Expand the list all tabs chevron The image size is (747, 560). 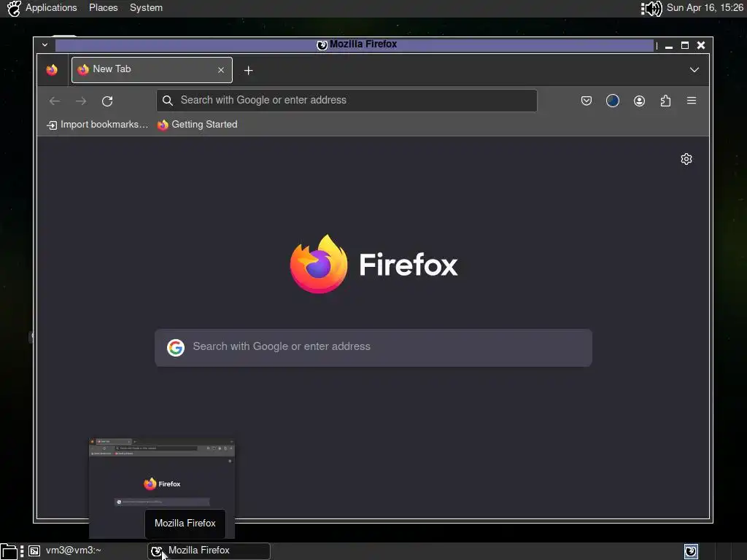694,70
